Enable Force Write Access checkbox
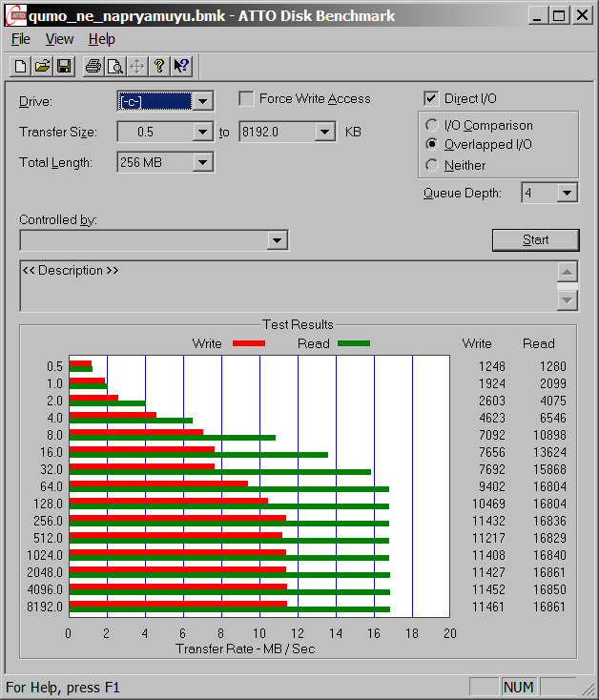This screenshot has height=700, width=599. [x=246, y=98]
